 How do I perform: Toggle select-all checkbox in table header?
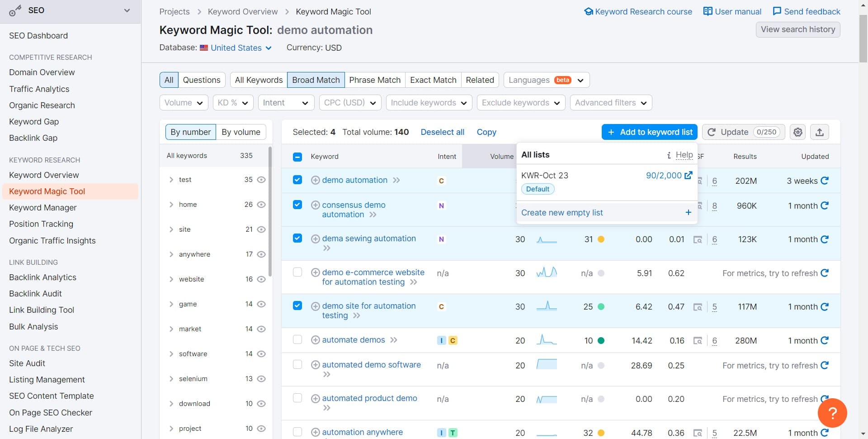click(297, 157)
